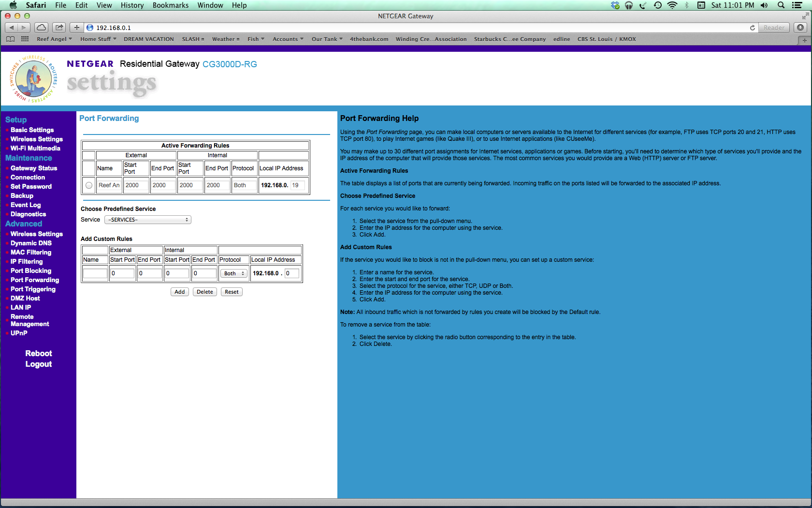Open Spotlight search magnifier in menu bar
This screenshot has width=812, height=508.
click(x=781, y=5)
